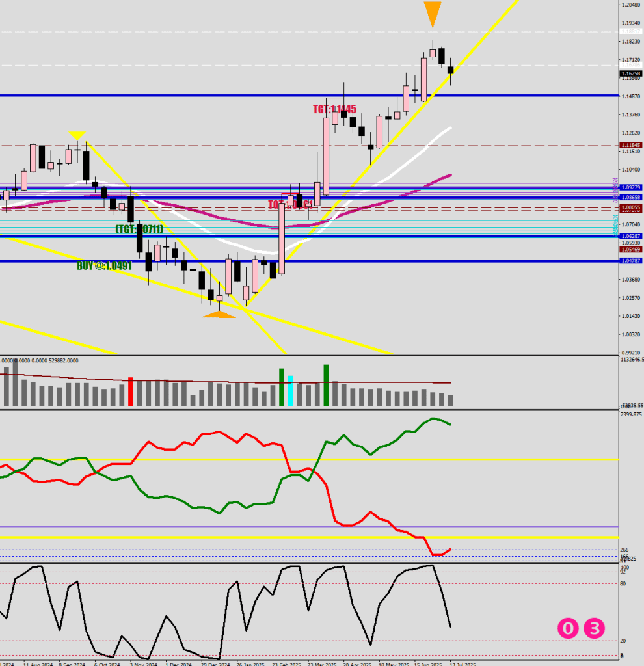The width and height of the screenshot is (644, 666).
Task: Select the TGT:1.1445 target label
Action: pos(334,109)
